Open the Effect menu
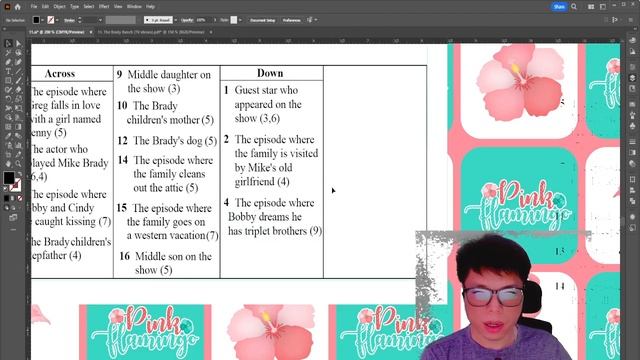 tap(104, 7)
